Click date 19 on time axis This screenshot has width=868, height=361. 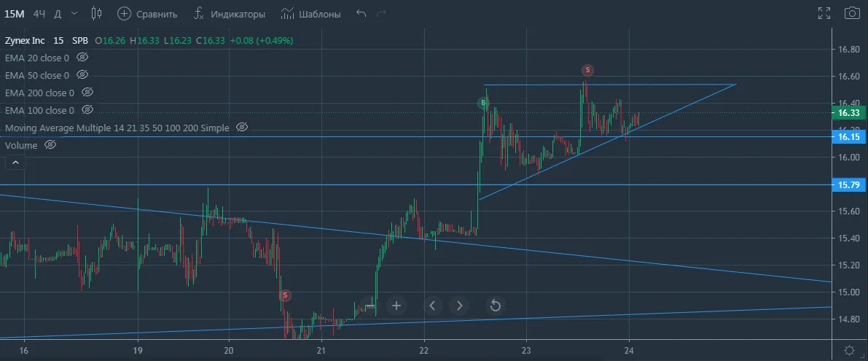(138, 350)
